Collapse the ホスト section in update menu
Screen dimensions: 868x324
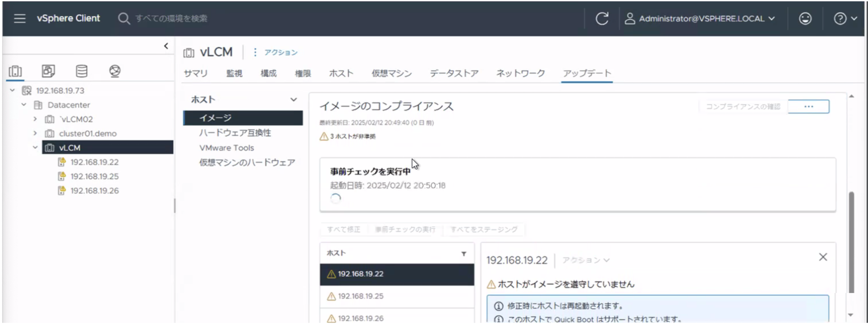[294, 100]
